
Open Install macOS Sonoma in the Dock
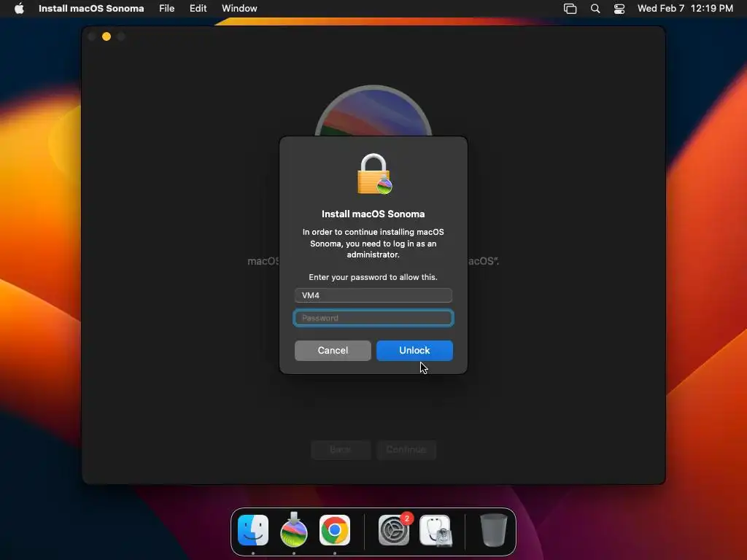point(294,530)
